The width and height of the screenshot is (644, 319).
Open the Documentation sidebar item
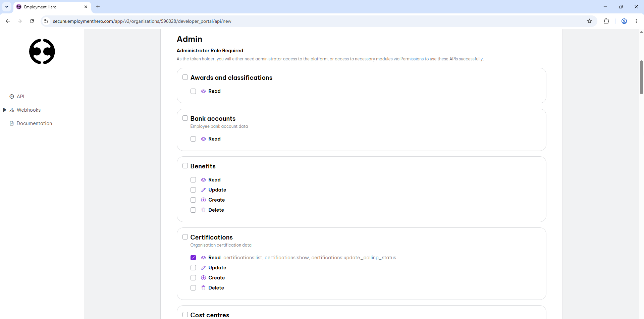[x=34, y=123]
